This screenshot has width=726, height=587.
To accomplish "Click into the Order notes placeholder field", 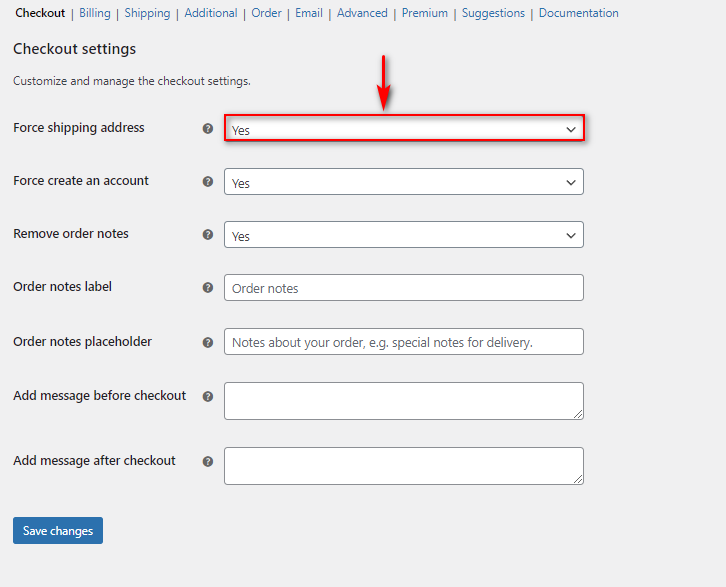I will tap(404, 342).
